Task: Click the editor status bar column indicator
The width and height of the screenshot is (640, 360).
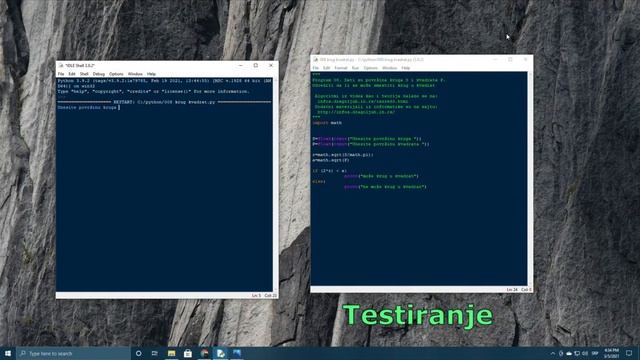Action: [x=526, y=289]
